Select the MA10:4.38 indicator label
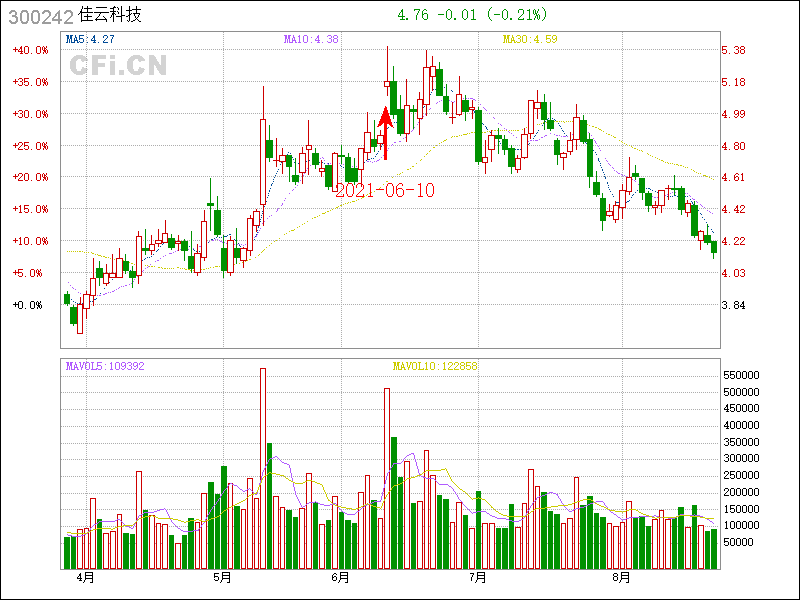The height and width of the screenshot is (600, 800). pos(311,39)
